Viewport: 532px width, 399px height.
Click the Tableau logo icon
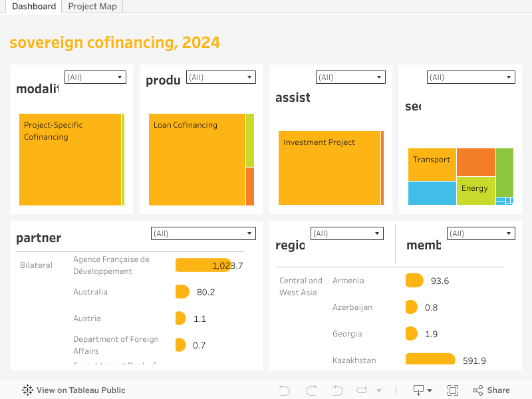pos(28,390)
